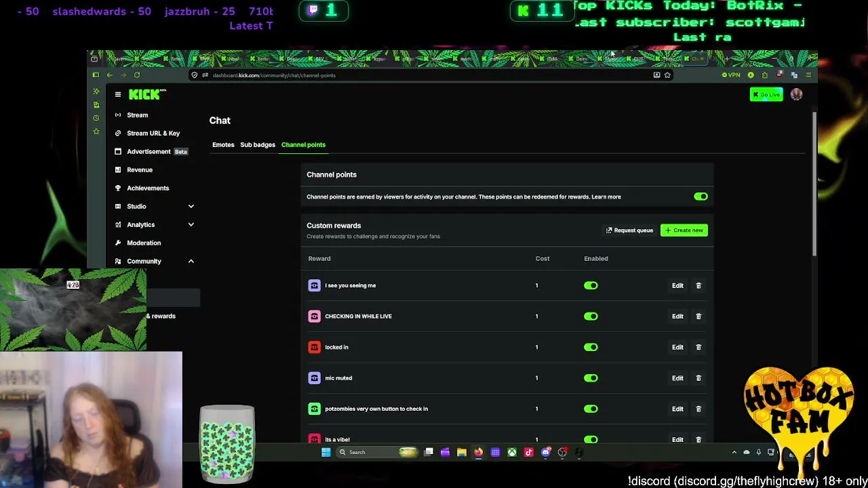This screenshot has height=488, width=868.
Task: Edit the 'mic muted' reward
Action: [677, 378]
